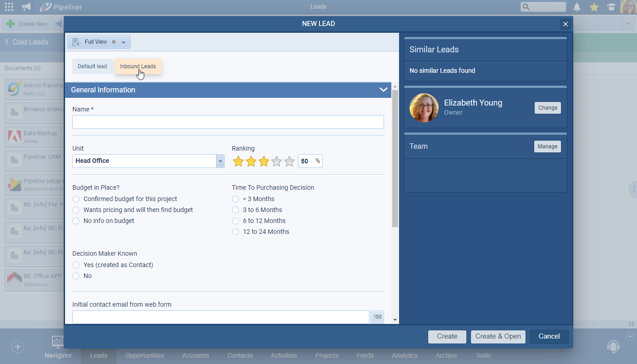
Task: Click the headset support icon
Action: click(613, 347)
